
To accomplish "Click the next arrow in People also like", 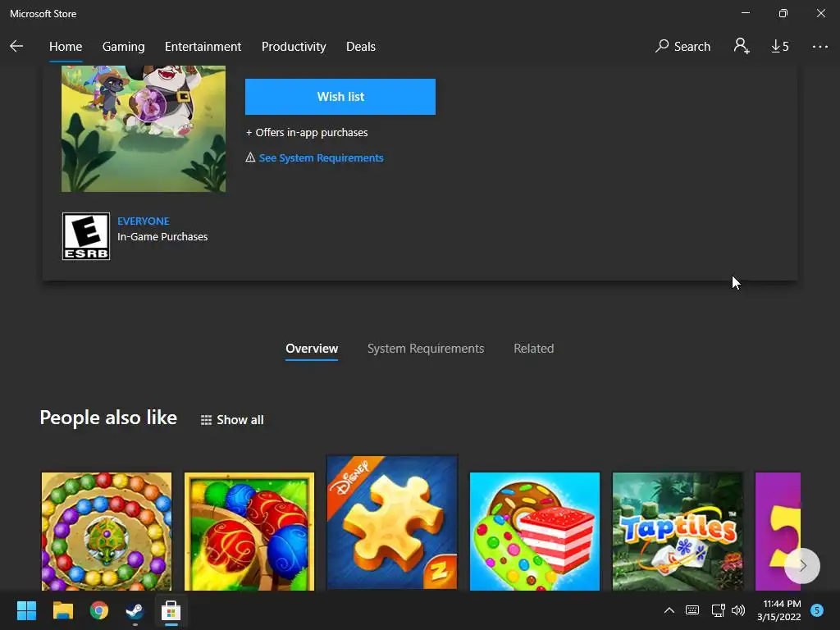I will [x=802, y=565].
